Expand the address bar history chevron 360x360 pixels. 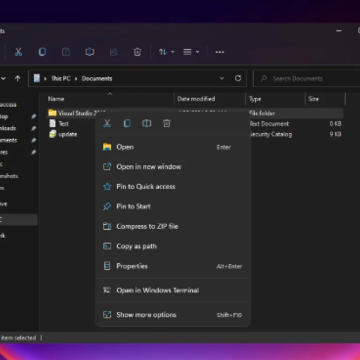(222, 78)
